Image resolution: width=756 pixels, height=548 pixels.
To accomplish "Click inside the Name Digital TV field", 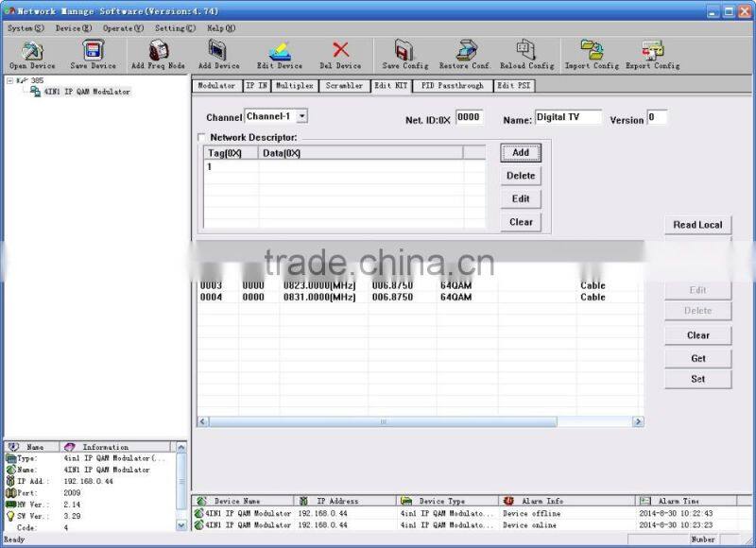I will pyautogui.click(x=567, y=118).
